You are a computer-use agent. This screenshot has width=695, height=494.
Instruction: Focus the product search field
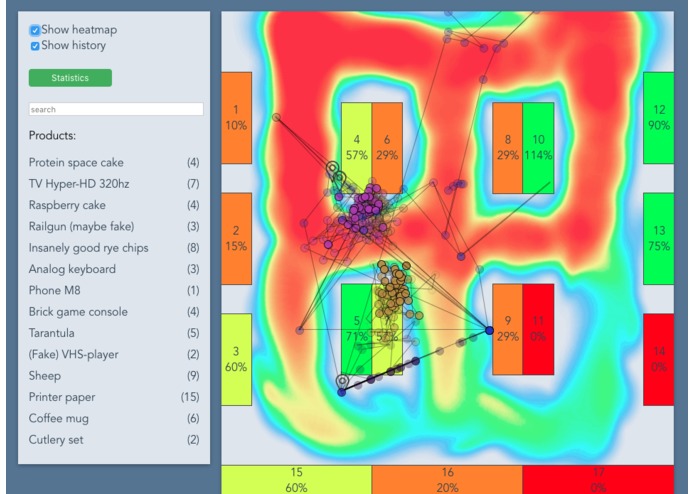click(116, 109)
